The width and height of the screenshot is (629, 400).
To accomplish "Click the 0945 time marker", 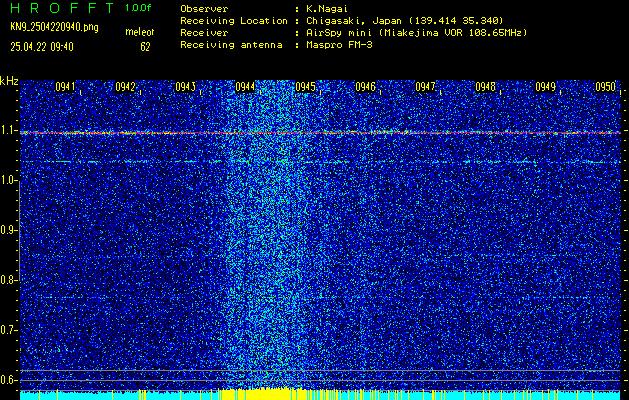I will coord(305,87).
